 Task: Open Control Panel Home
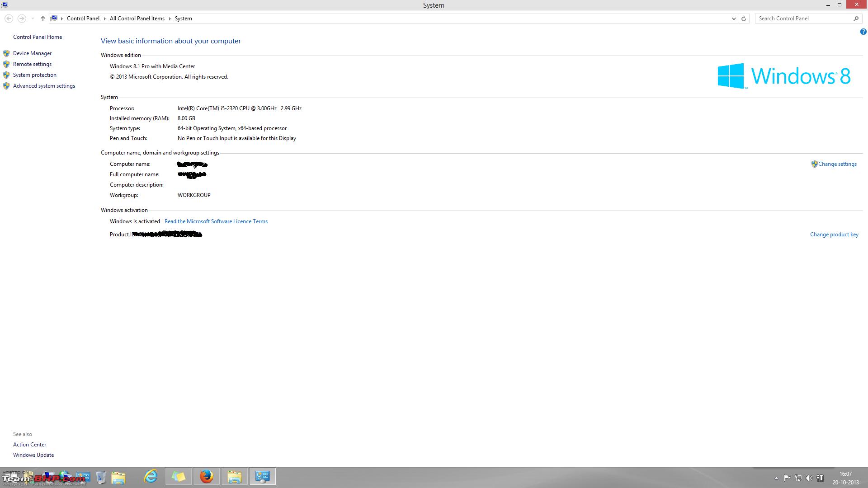pos(38,37)
